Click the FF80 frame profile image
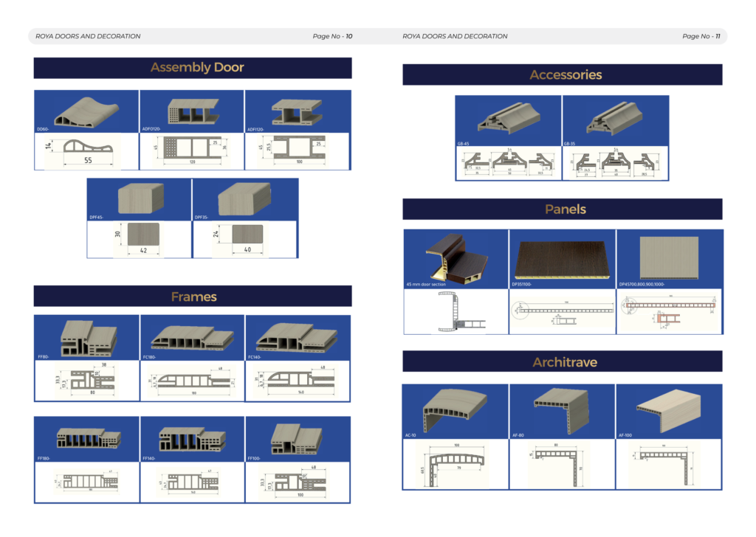Viewport: 756px width, 537px height. point(86,337)
